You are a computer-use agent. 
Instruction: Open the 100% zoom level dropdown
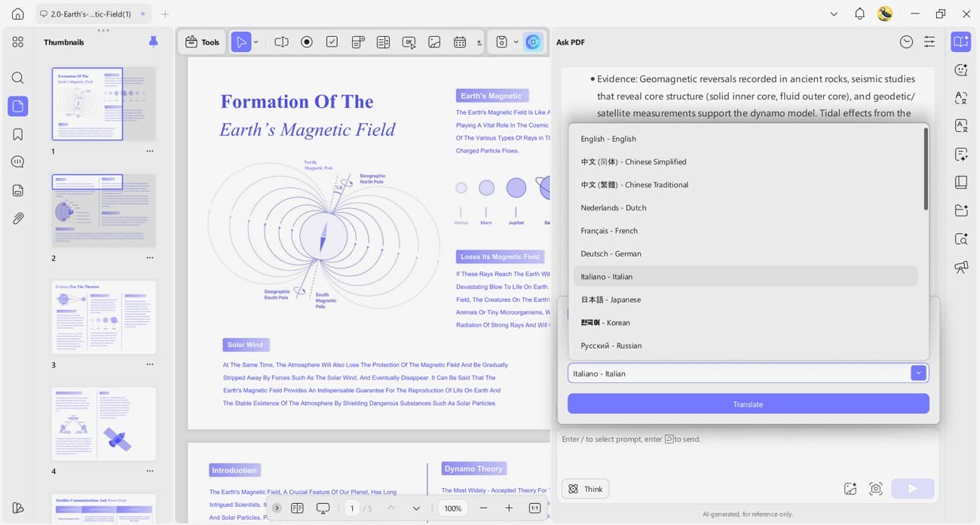[x=453, y=508]
